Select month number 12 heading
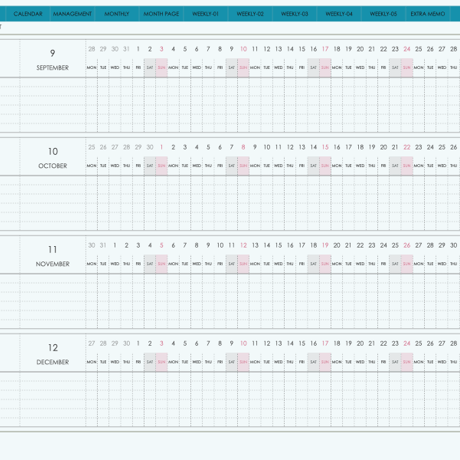This screenshot has width=460, height=460. tap(53, 348)
